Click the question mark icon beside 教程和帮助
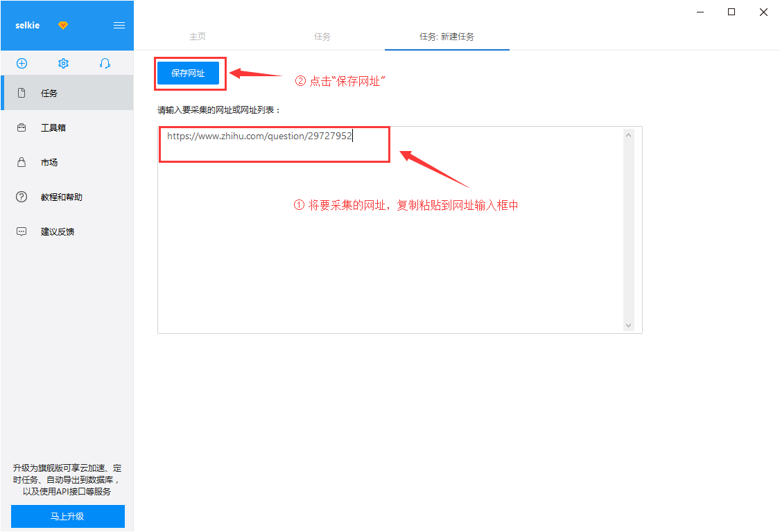Screen dimensions: 780x532 click(x=21, y=197)
